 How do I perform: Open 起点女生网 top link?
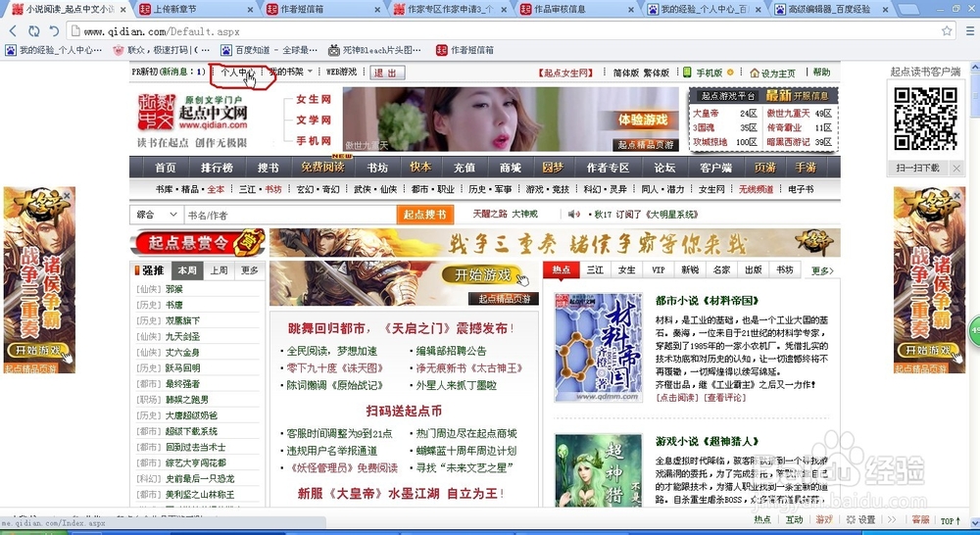pyautogui.click(x=565, y=73)
